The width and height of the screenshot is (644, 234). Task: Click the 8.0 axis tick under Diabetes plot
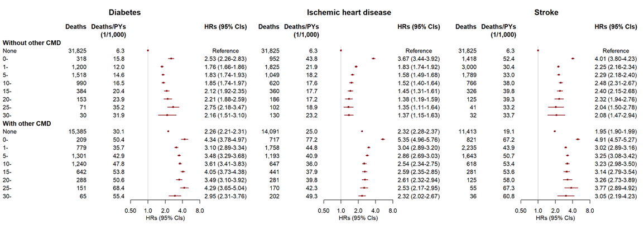pos(199,211)
